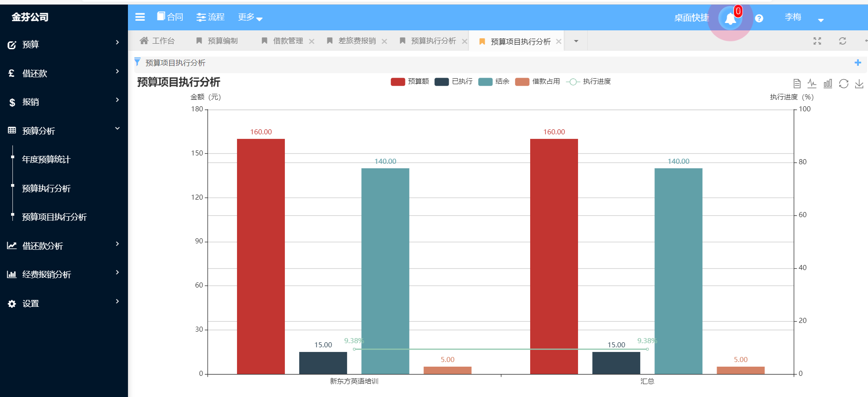Toggle the 借款占用 legend series

538,81
